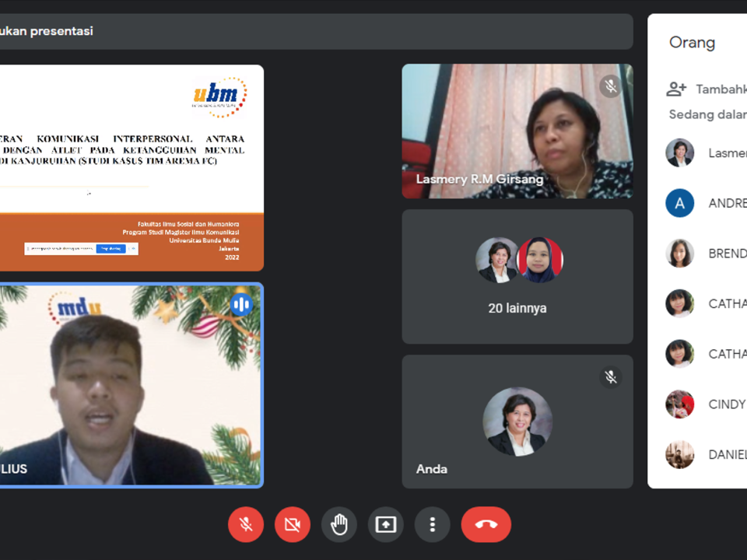Select BREND name in people list
This screenshot has height=560, width=747.
(x=728, y=254)
